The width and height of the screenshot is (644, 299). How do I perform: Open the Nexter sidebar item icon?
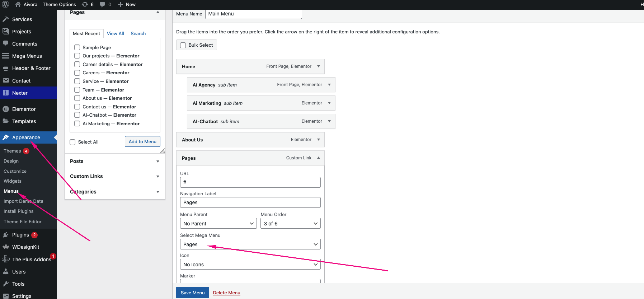(6, 93)
